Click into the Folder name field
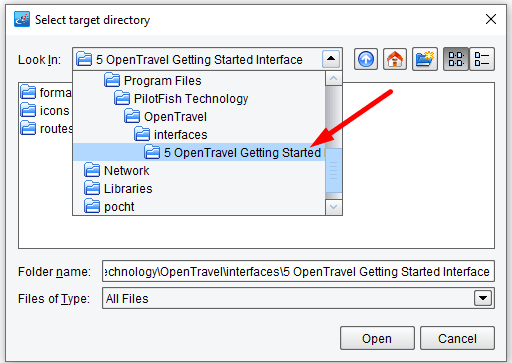 tap(298, 271)
